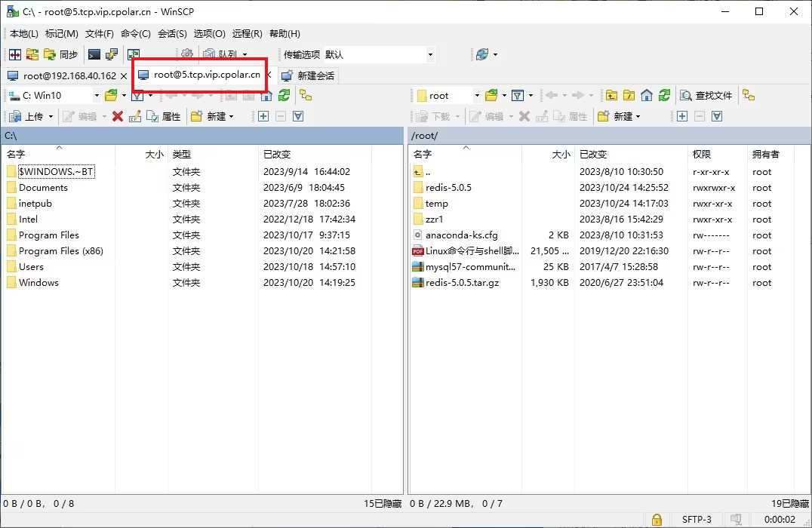Image resolution: width=812 pixels, height=528 pixels.
Task: Click the local panel filter icon
Action: click(x=137, y=96)
